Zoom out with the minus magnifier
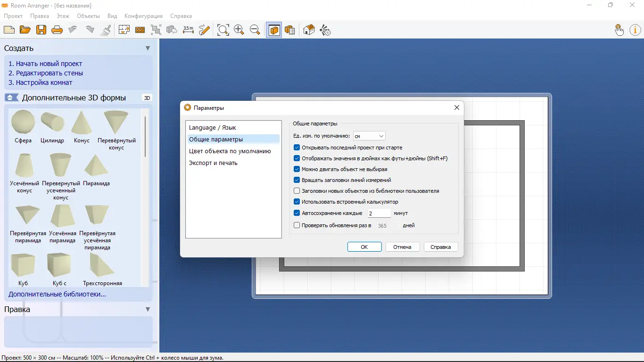 point(255,30)
